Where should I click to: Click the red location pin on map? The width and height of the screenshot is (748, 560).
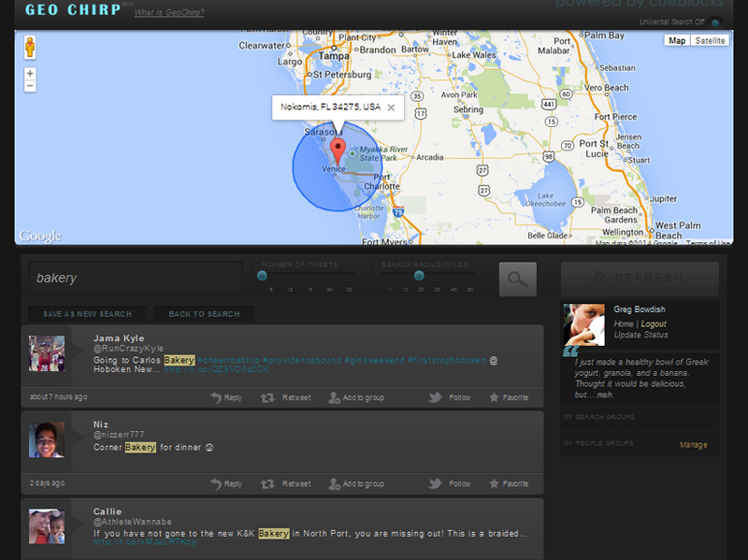(338, 151)
